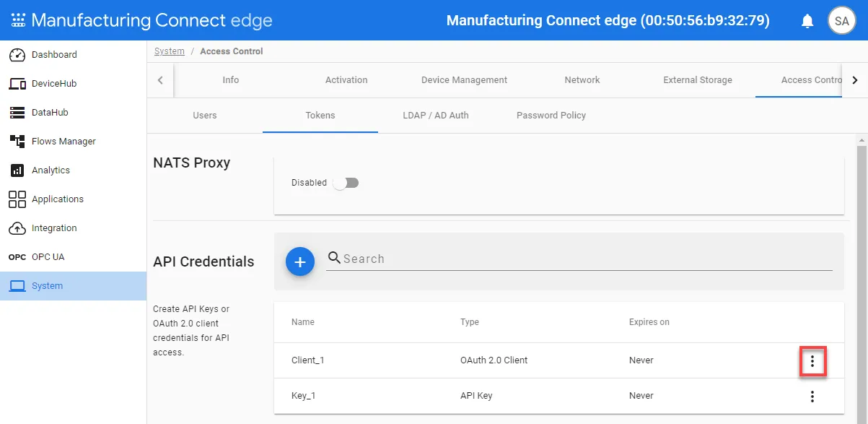This screenshot has height=424, width=868.
Task: Open the External Storage tab
Action: pos(698,80)
